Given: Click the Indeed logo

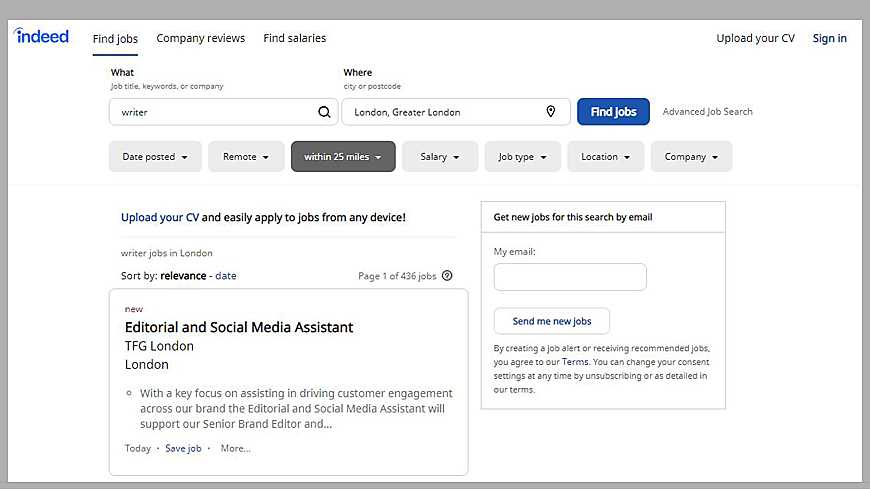Looking at the screenshot, I should click(x=42, y=37).
